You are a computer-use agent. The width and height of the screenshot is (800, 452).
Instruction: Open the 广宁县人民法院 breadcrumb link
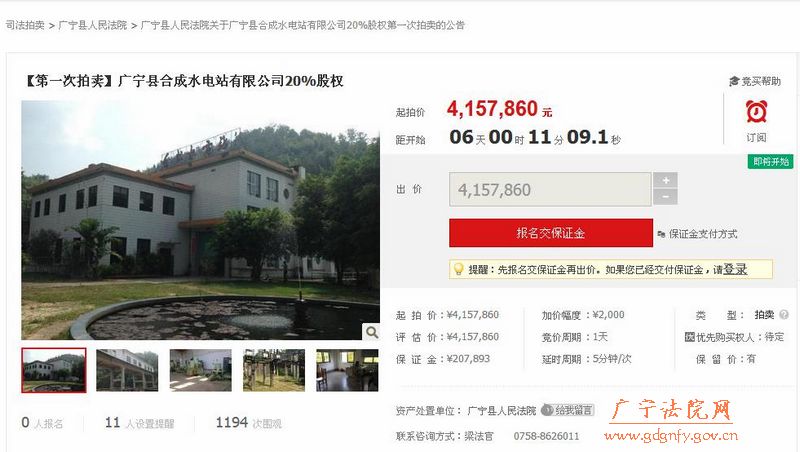(x=93, y=25)
